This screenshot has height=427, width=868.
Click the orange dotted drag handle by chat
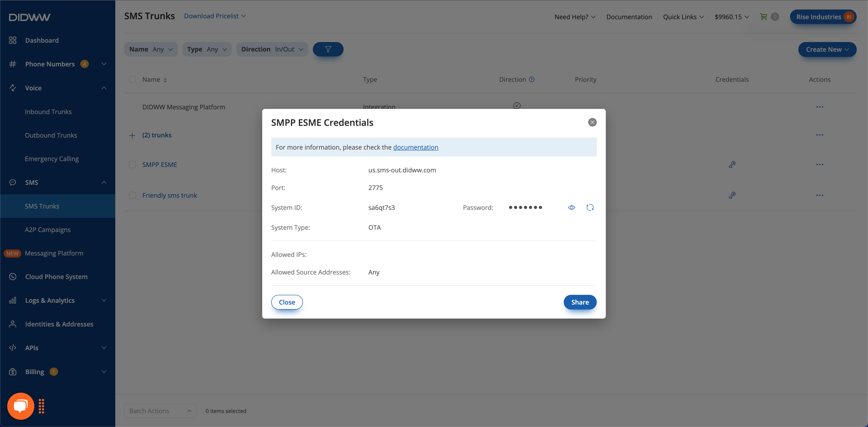(x=41, y=406)
